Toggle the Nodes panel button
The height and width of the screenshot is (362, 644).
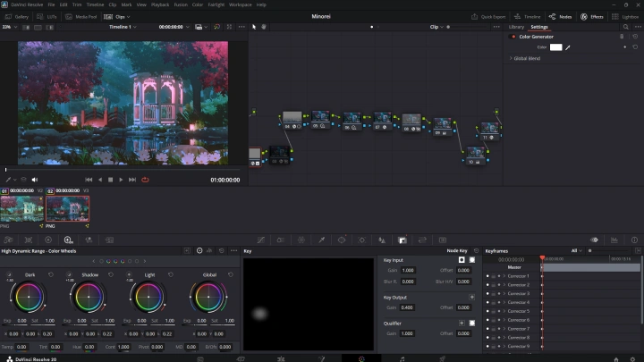point(561,17)
